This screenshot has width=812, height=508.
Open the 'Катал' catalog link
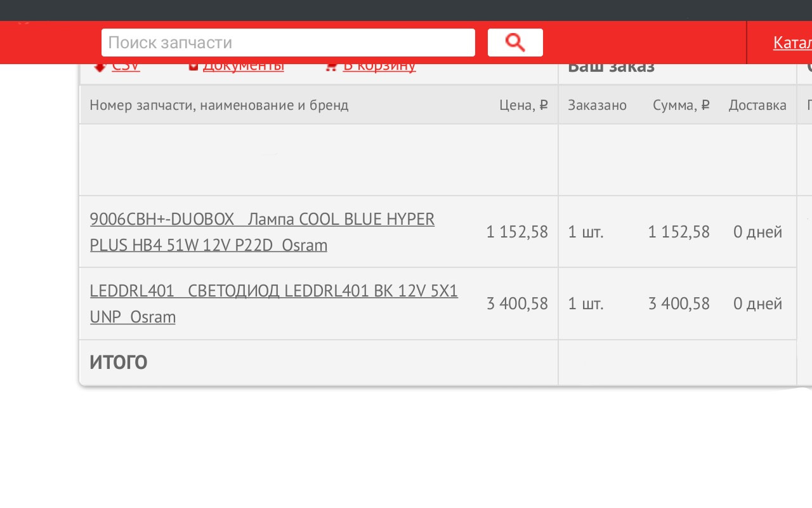tap(792, 43)
